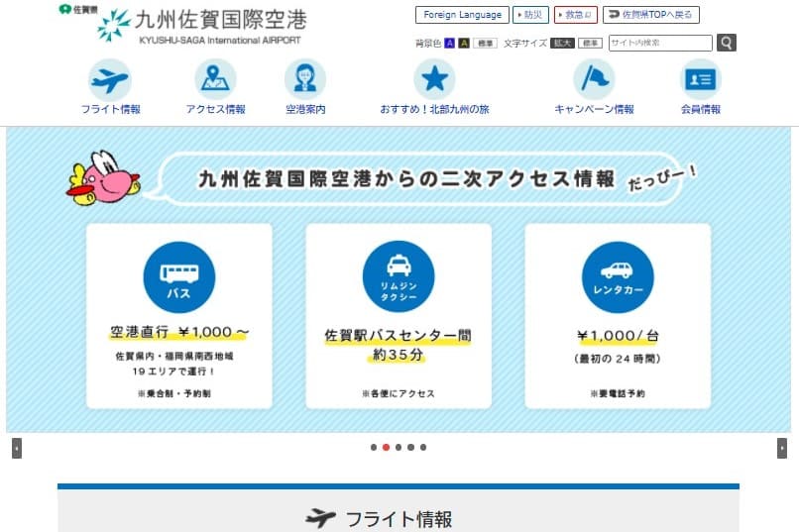Viewport: 799px width, 532px height.
Task: Select the second red carousel dot
Action: 386,448
